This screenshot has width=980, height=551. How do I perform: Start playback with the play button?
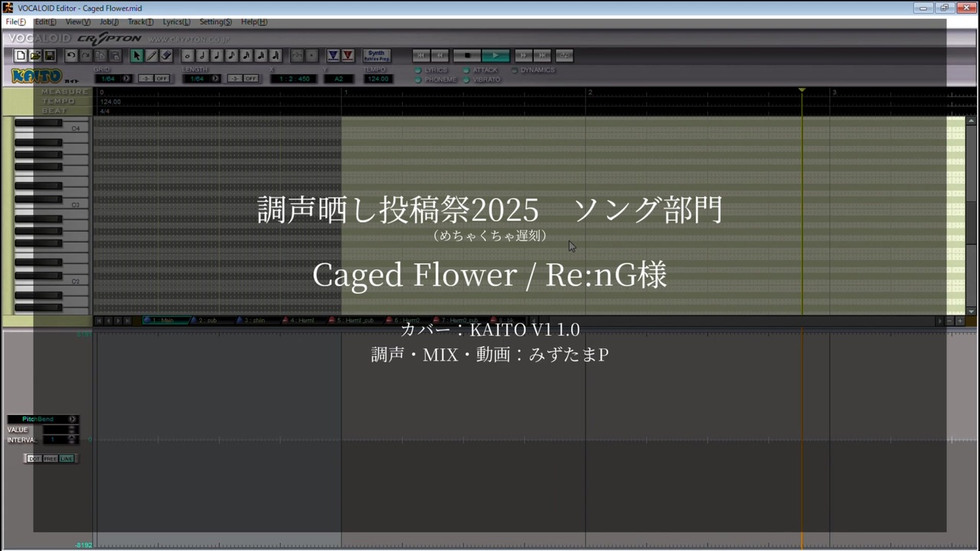pos(496,55)
